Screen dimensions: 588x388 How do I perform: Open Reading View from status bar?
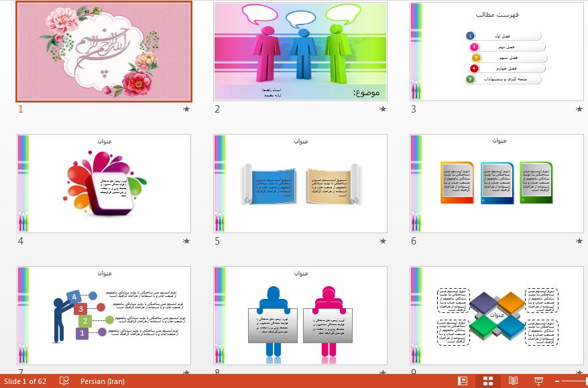[x=513, y=381]
